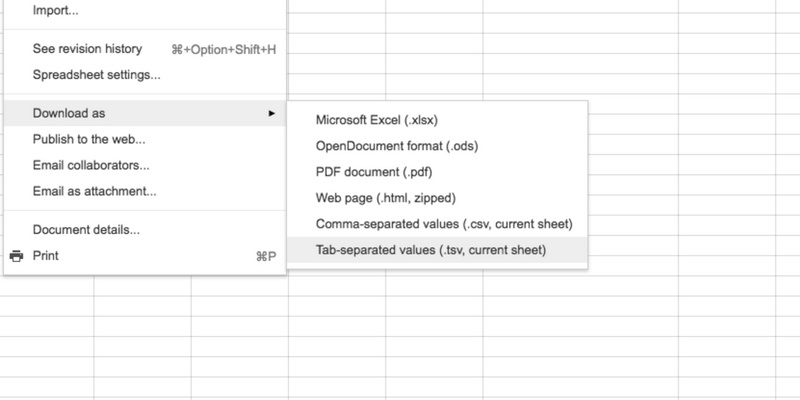800x400 pixels.
Task: Choose Publish to the web...
Action: pos(89,139)
